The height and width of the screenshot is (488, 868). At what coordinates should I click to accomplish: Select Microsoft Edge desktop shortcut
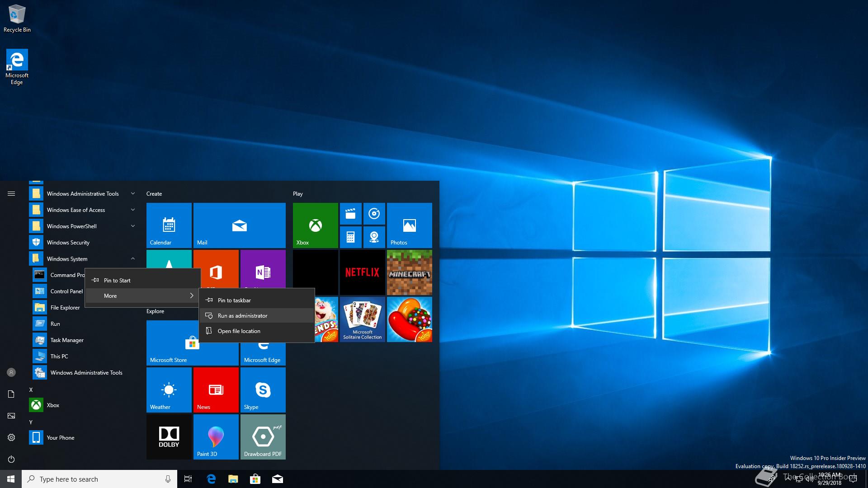pyautogui.click(x=17, y=67)
